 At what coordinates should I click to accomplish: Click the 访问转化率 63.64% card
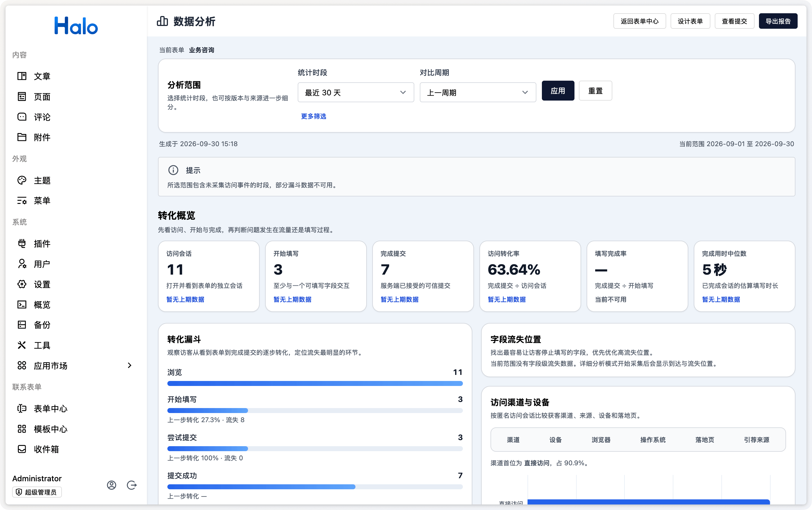pyautogui.click(x=530, y=276)
